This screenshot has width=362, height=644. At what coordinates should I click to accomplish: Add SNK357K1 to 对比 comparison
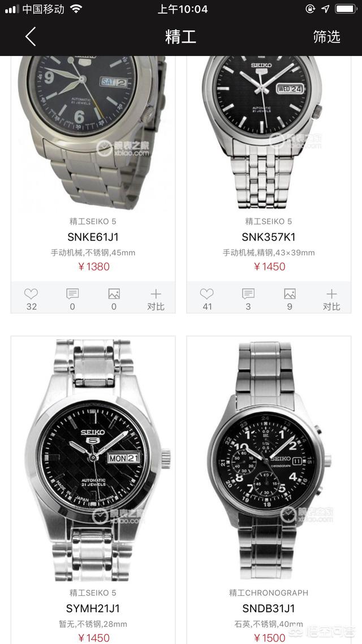coord(331,299)
